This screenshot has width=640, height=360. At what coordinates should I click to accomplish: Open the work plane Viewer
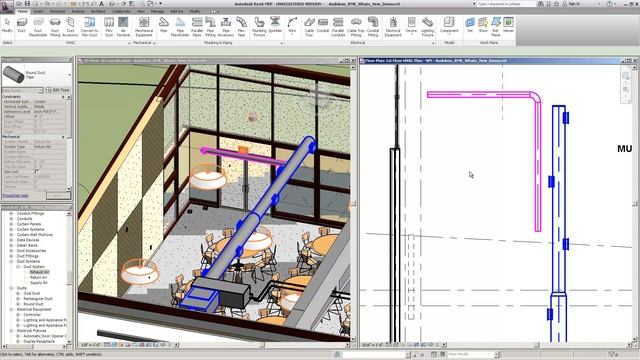[508, 25]
